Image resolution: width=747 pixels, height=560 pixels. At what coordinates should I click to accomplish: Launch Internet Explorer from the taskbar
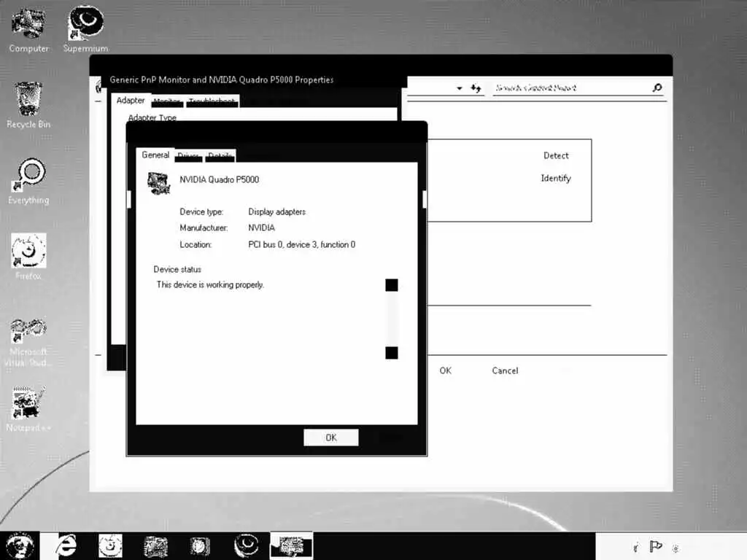[x=66, y=545]
